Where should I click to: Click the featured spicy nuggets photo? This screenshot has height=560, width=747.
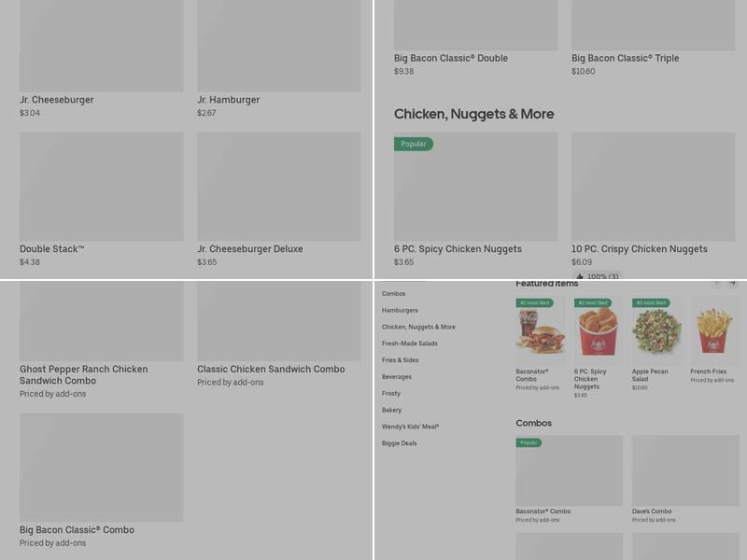point(599,330)
